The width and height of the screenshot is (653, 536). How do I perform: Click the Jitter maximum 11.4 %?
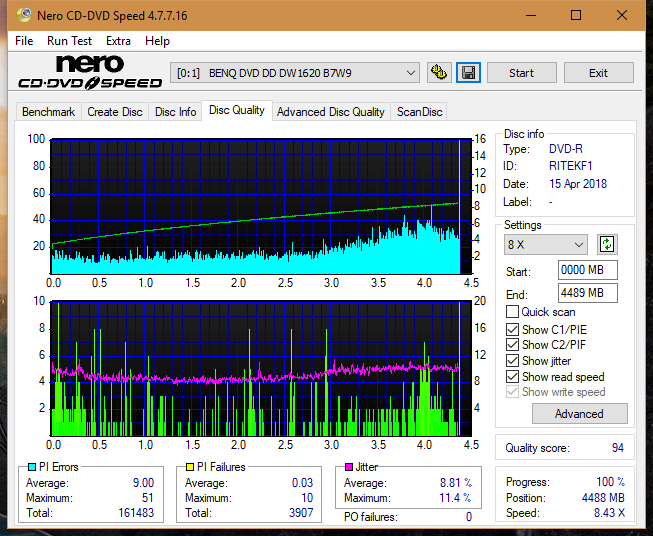point(456,498)
